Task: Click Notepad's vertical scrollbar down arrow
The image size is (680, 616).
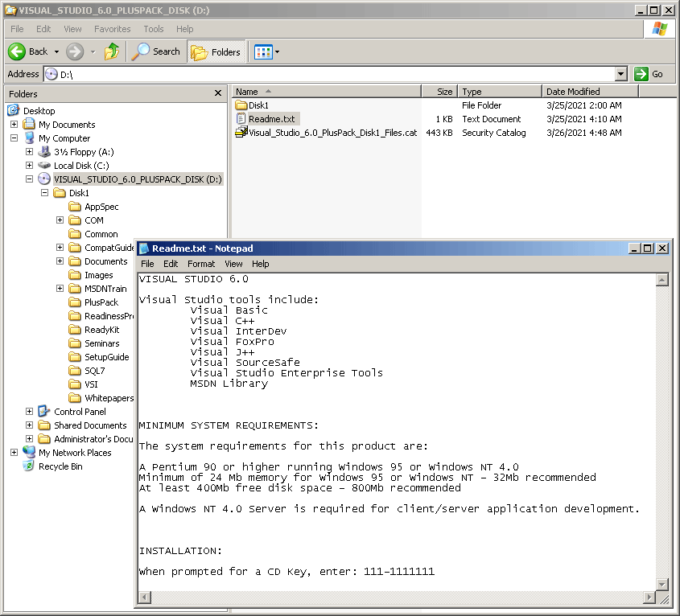Action: pyautogui.click(x=661, y=585)
